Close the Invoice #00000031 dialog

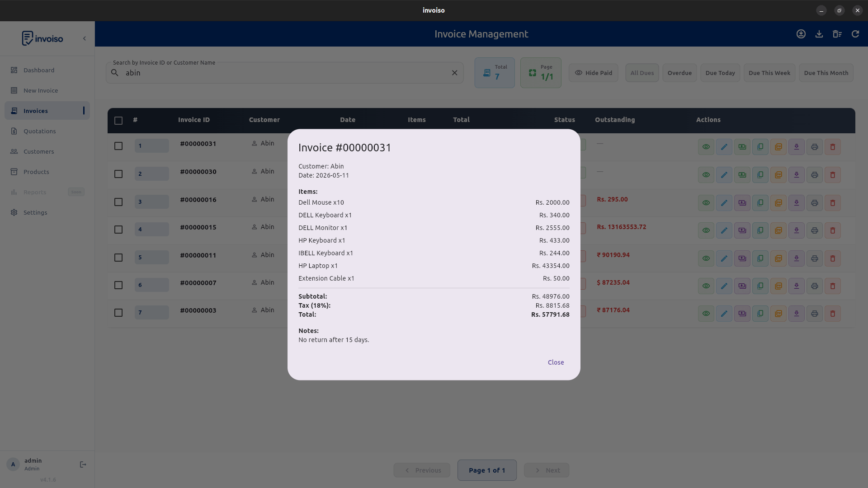coord(556,362)
